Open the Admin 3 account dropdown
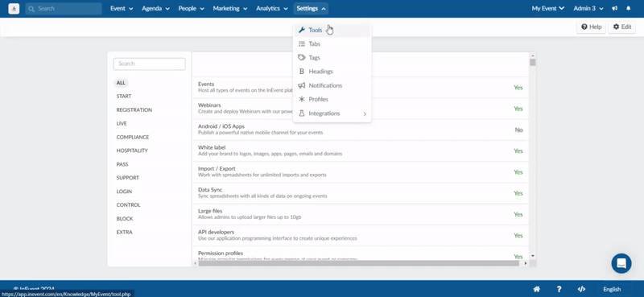The height and width of the screenshot is (297, 644). [x=588, y=9]
